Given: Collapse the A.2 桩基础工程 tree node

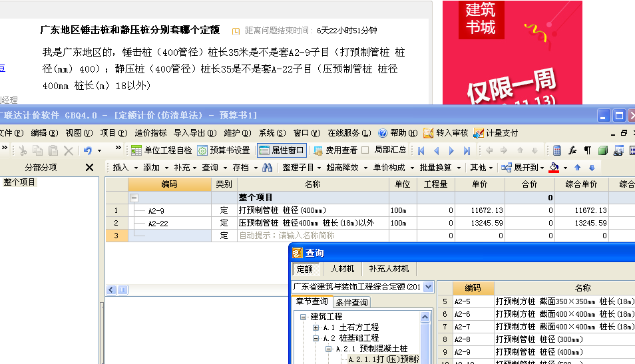Looking at the screenshot, I should pos(316,338).
